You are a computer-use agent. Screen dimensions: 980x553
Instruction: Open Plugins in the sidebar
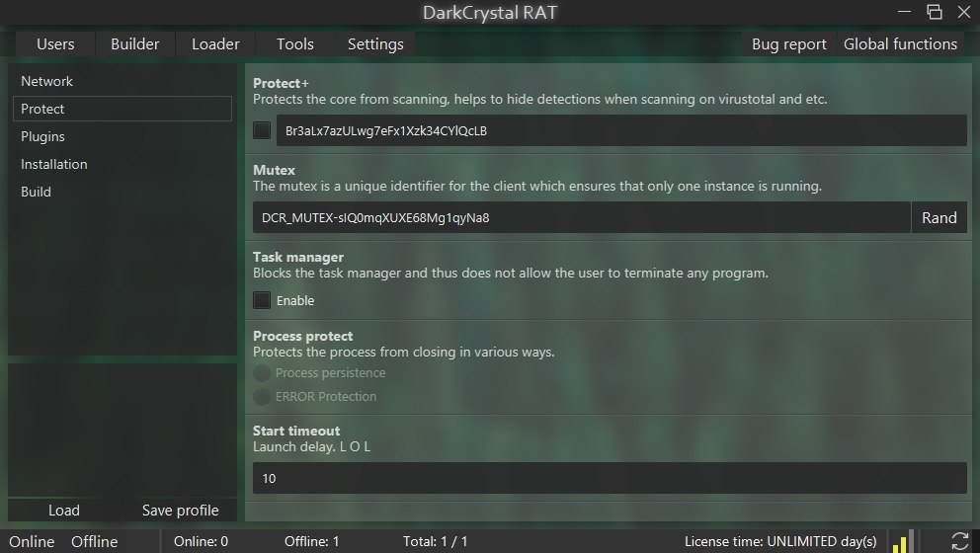(x=122, y=136)
